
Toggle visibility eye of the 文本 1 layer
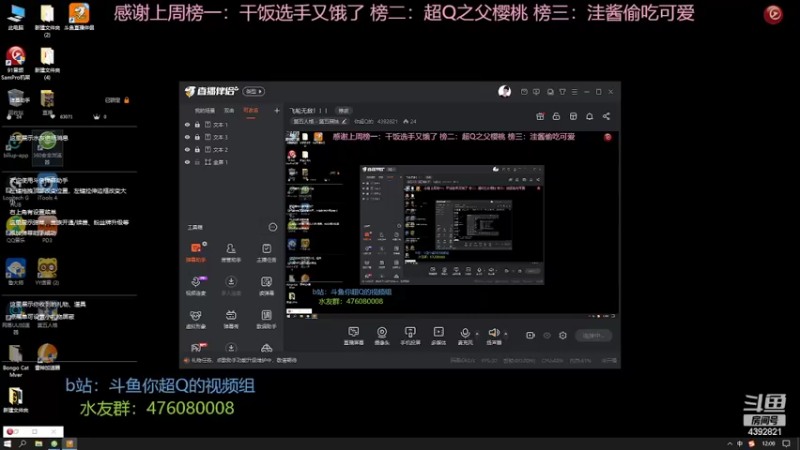tap(187, 124)
